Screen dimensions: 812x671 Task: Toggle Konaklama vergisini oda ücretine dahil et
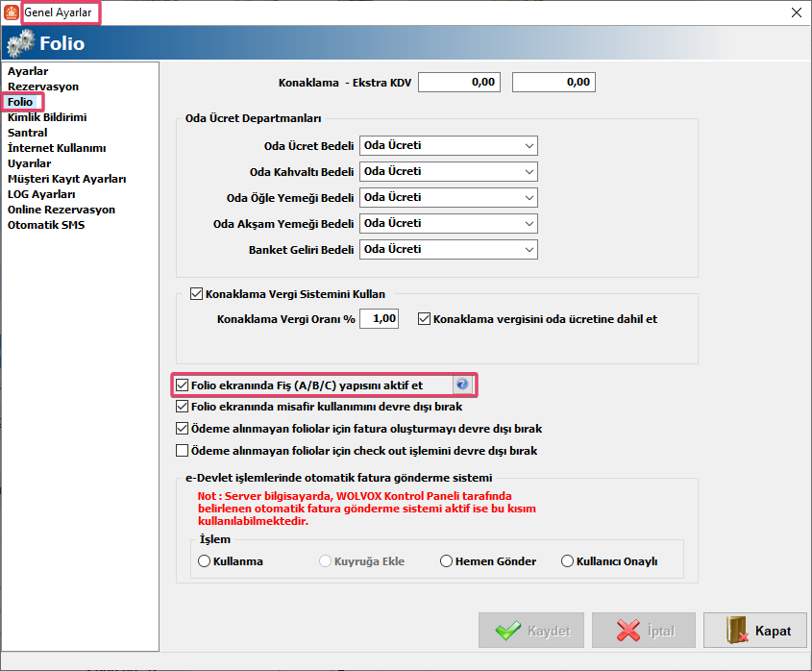(425, 318)
